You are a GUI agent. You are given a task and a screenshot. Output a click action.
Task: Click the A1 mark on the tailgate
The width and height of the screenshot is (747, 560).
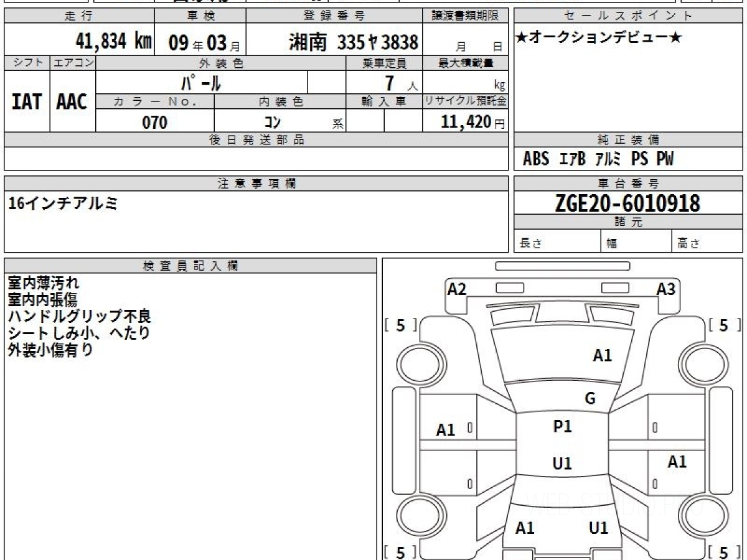(525, 528)
